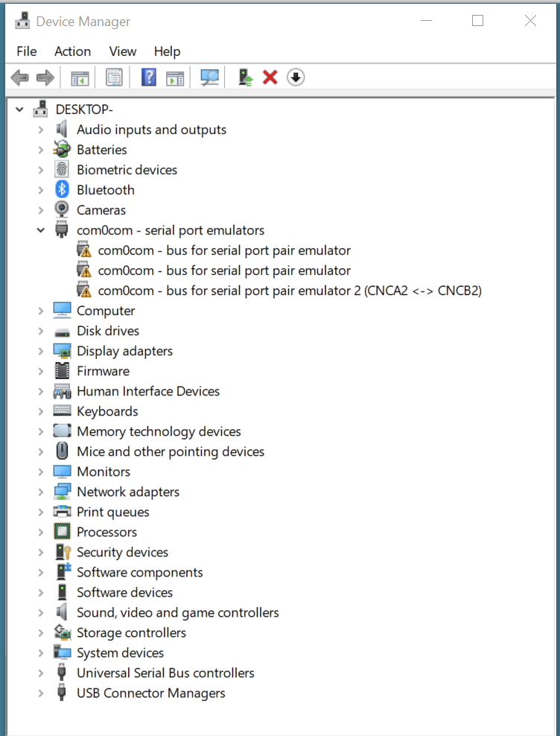The image size is (560, 736).
Task: Click the Back arrow in the toolbar
Action: 20,77
